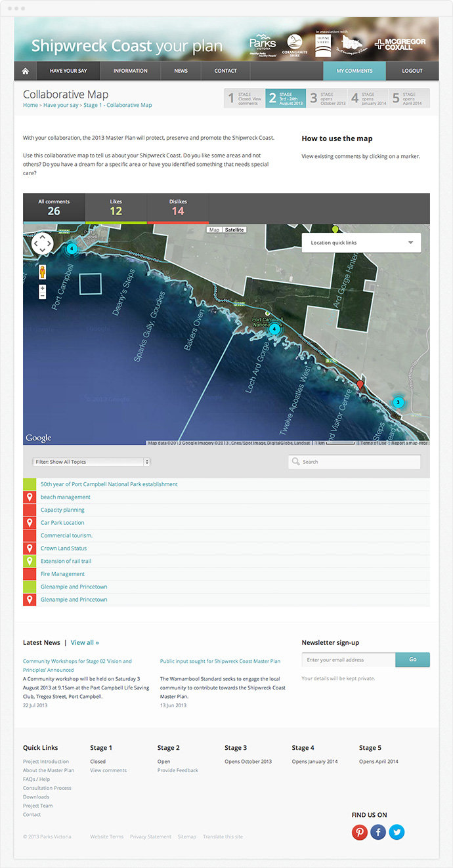453x868 pixels.
Task: Open the Pinterest social icon
Action: [359, 833]
